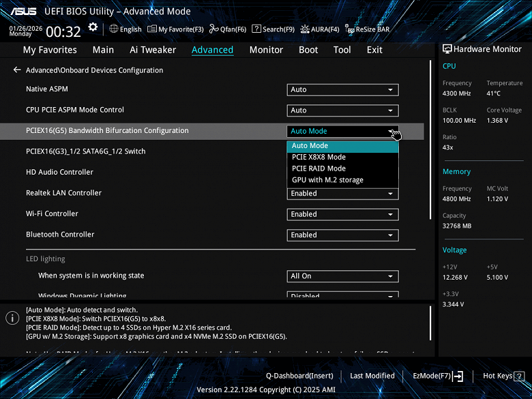Choose GPU with M.2 storage option

[327, 180]
